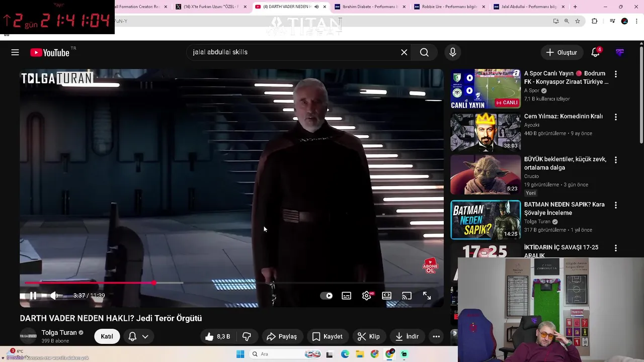Open the Tolga Turan channel name link
This screenshot has height=362, width=644.
click(59, 332)
